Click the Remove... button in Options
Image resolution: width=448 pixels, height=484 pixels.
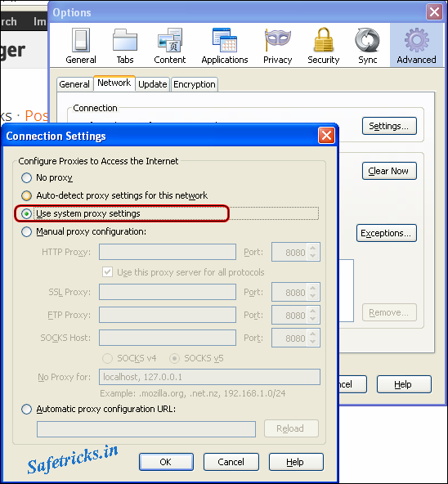click(389, 312)
